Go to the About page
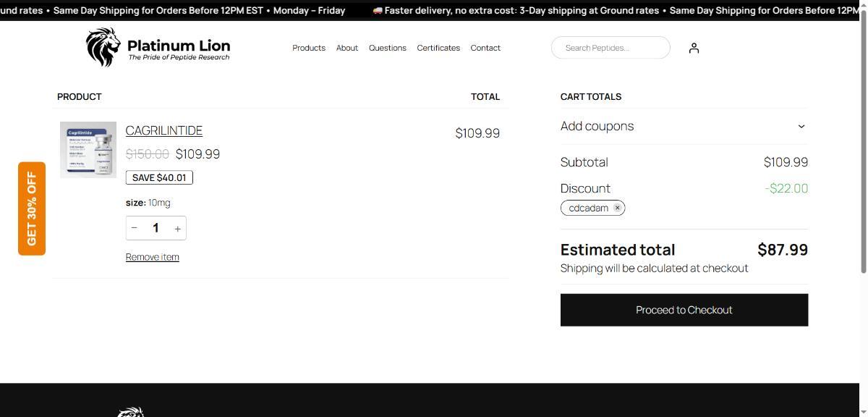868x417 pixels. click(x=347, y=48)
